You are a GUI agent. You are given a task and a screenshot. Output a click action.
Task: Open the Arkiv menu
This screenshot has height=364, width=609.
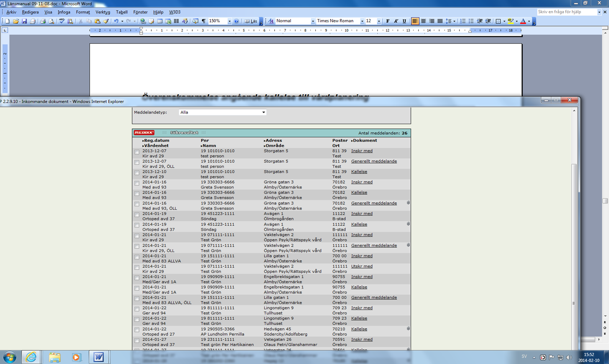click(x=11, y=12)
